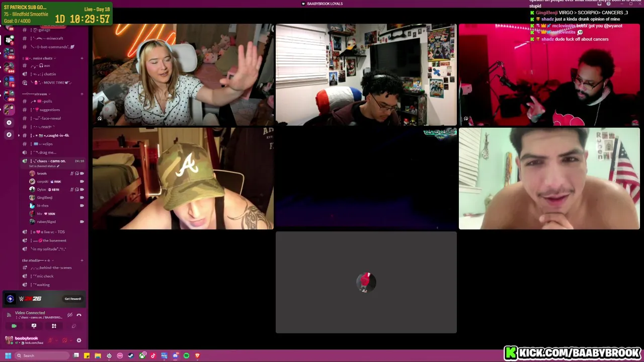Toggle headphone deafen in user panel
This screenshot has height=362, width=644.
coord(64,340)
